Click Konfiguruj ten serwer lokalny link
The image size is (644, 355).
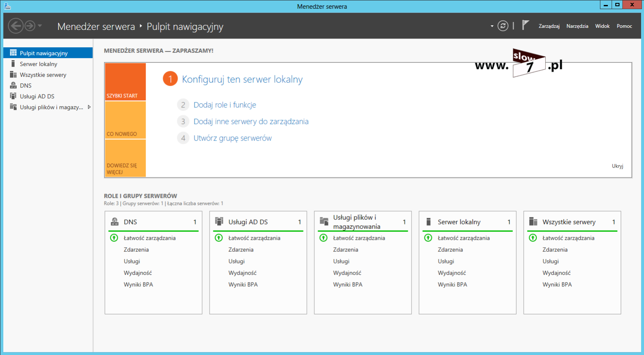[242, 79]
